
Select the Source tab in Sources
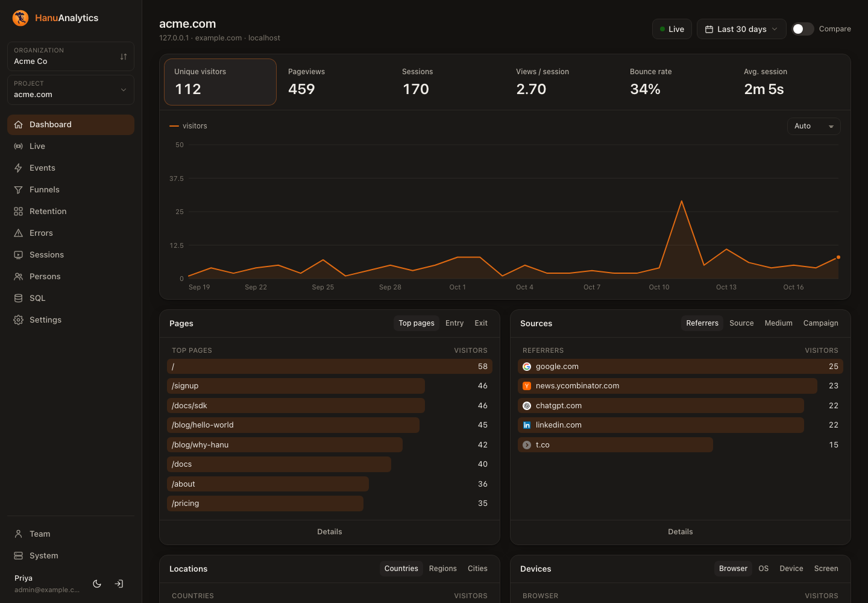(741, 323)
